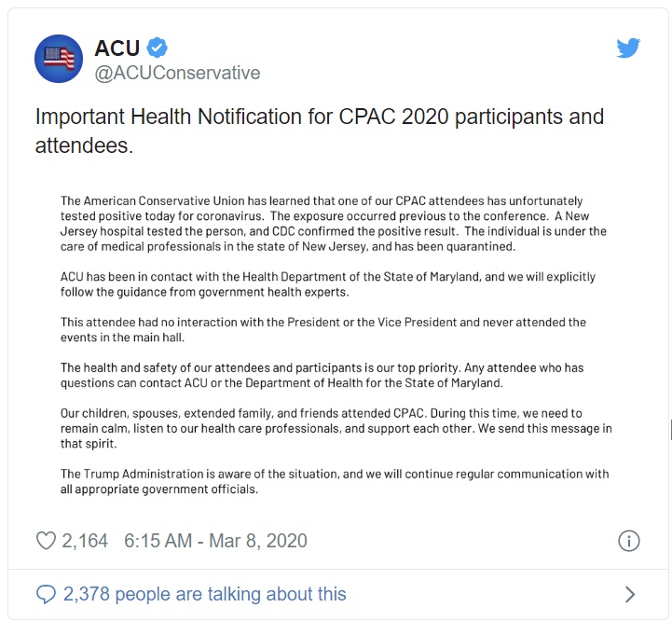Click the speech bubble reply icon

tap(46, 594)
